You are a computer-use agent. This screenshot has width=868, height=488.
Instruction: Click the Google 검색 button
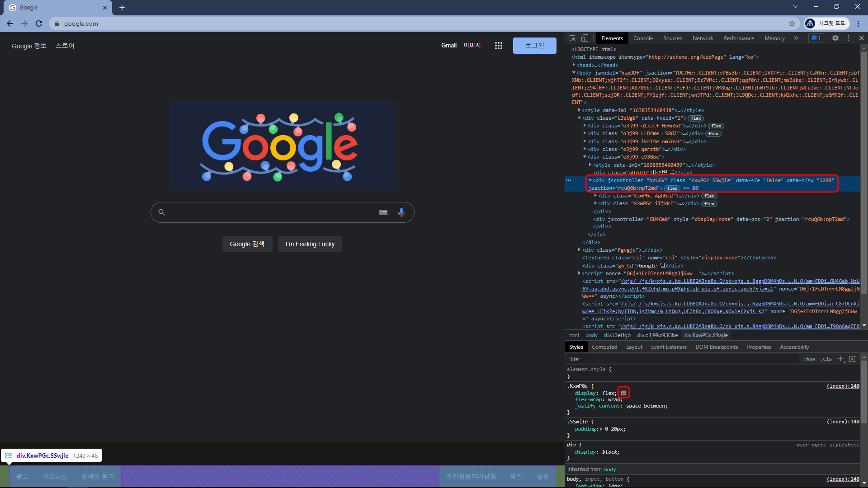(x=247, y=244)
